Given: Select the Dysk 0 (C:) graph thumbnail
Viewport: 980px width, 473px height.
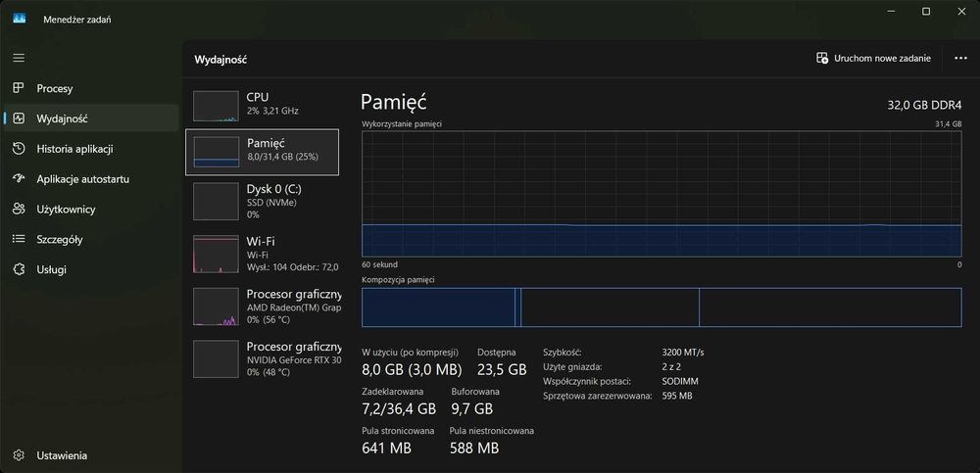Looking at the screenshot, I should 216,201.
